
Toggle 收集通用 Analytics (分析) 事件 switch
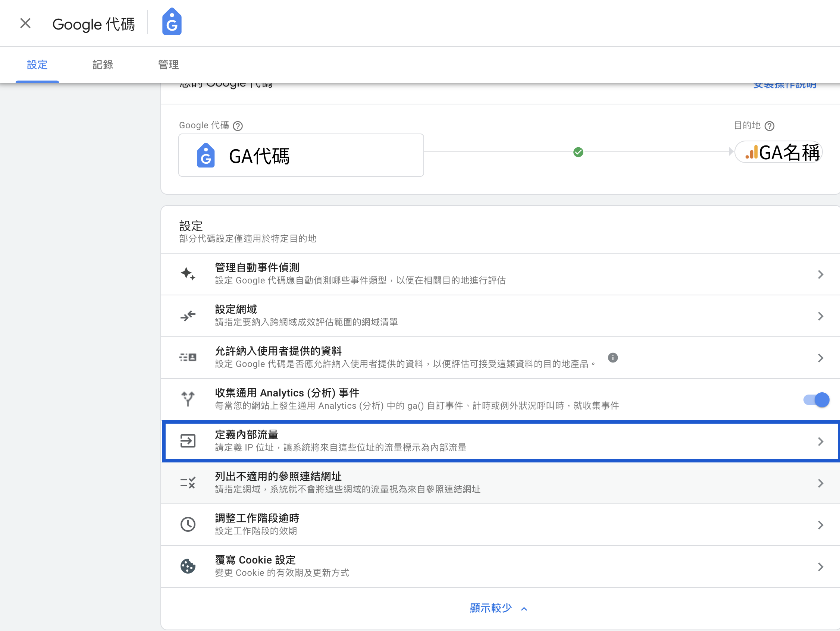pos(817,400)
